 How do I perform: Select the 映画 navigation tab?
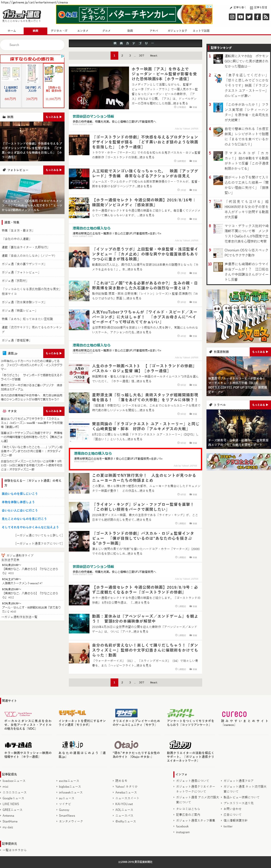[35, 31]
